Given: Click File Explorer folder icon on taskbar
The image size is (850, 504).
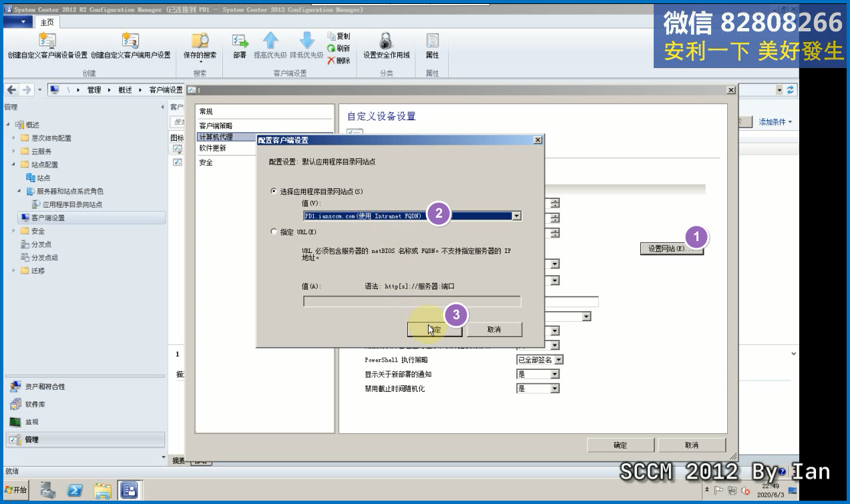Looking at the screenshot, I should coord(102,491).
